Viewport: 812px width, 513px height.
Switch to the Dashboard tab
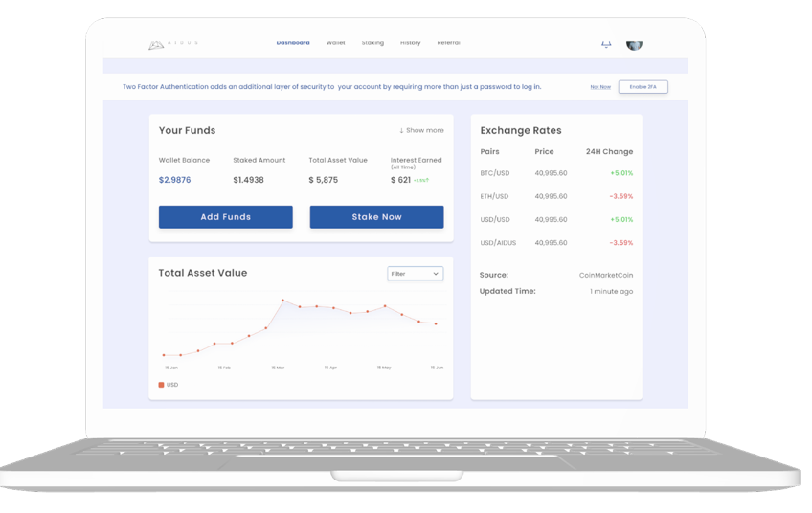[x=293, y=43]
